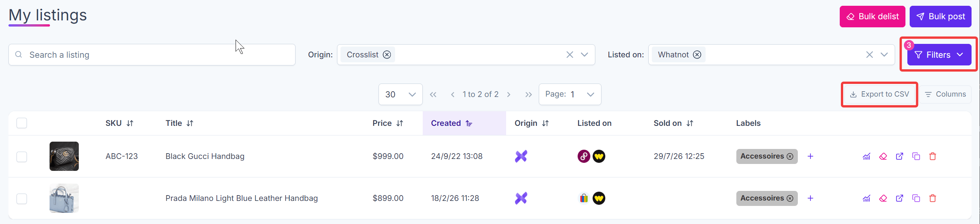980x224 pixels.
Task: Select all listings with header checkbox
Action: click(x=22, y=123)
